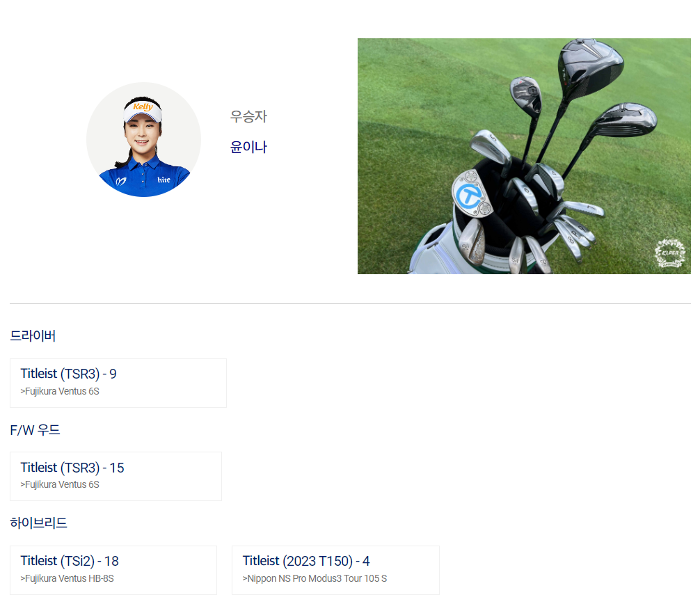The image size is (700, 595).
Task: Click the player name 윤이나
Action: pyautogui.click(x=248, y=147)
